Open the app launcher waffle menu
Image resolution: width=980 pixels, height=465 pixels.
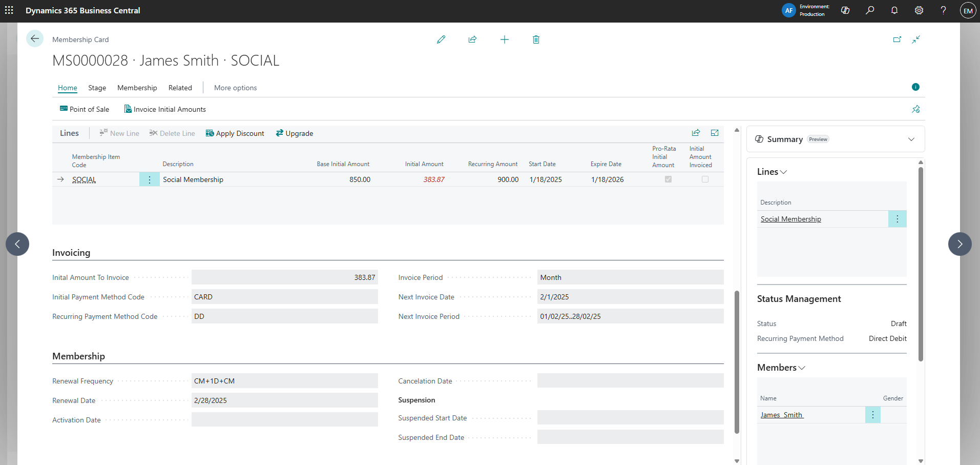(9, 10)
